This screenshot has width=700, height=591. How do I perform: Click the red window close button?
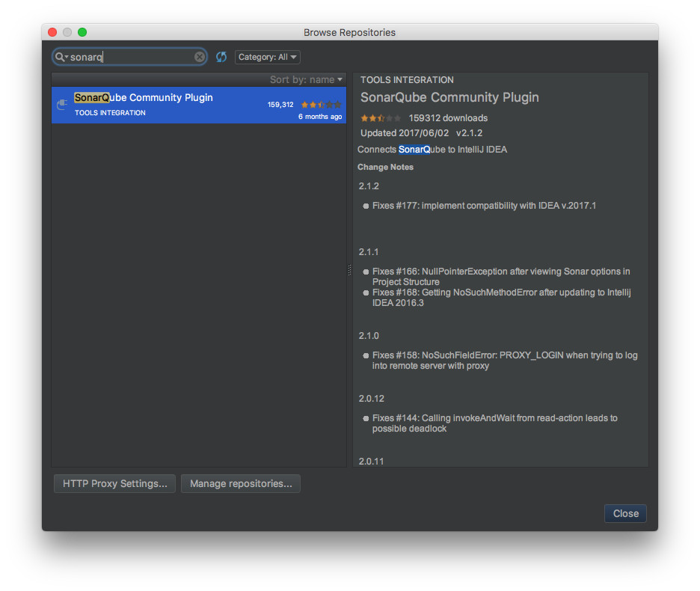point(52,32)
